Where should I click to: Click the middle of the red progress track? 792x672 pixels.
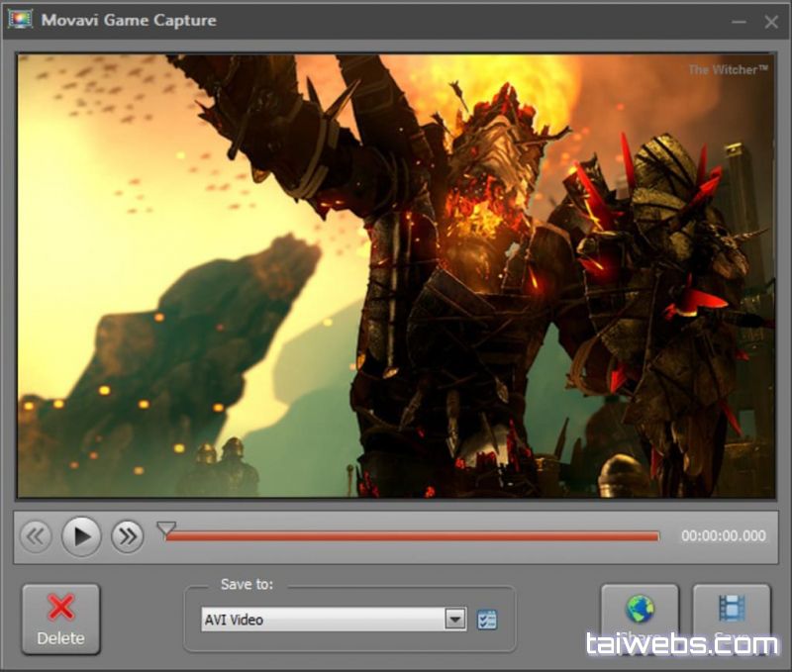tap(412, 536)
